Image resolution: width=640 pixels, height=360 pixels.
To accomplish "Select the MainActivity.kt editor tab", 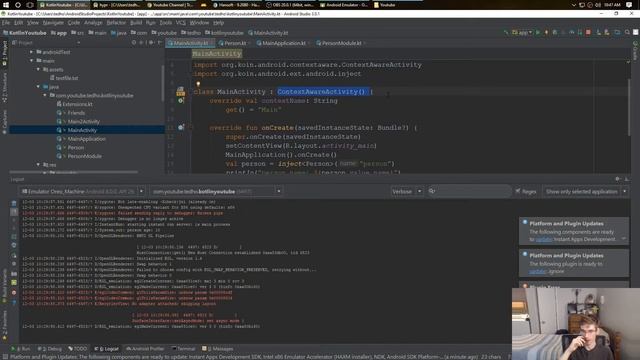I will (190, 43).
